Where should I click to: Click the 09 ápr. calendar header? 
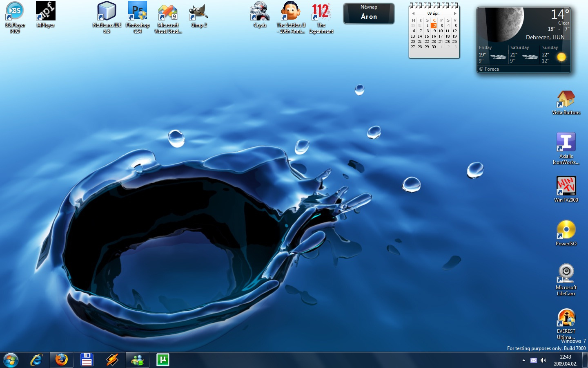pyautogui.click(x=433, y=13)
